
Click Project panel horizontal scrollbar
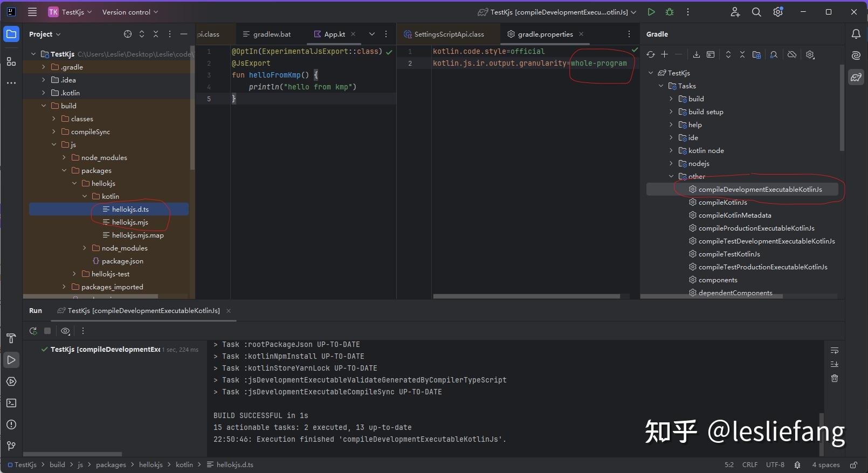[91, 296]
